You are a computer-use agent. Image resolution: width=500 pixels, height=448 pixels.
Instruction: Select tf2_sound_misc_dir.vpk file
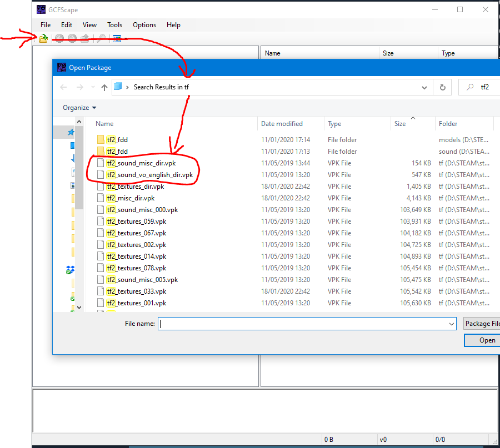pos(141,163)
